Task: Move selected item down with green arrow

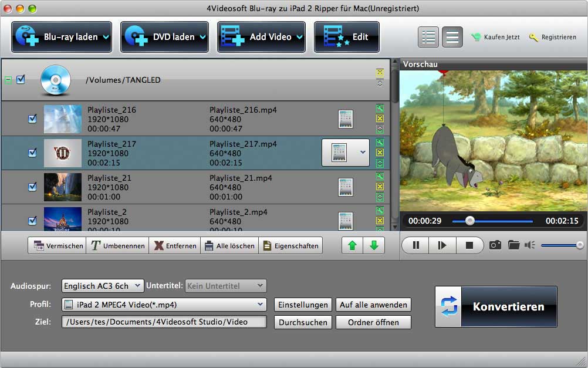Action: point(373,245)
